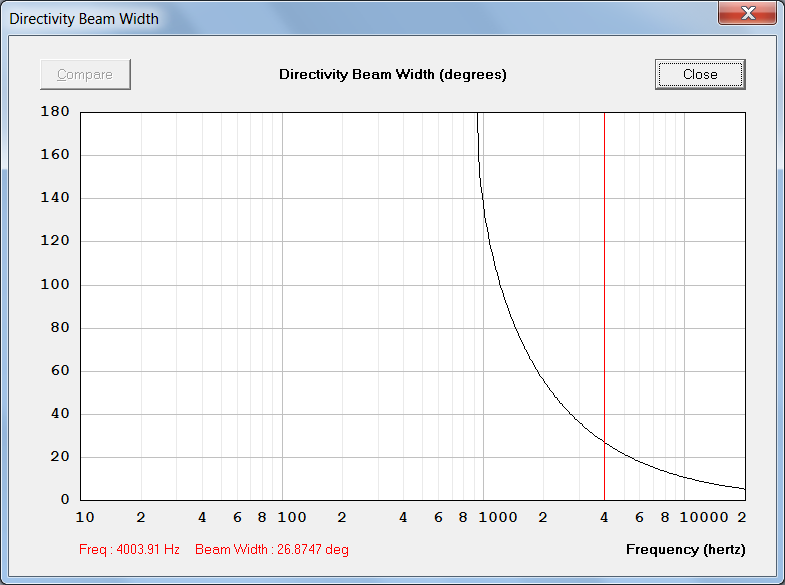Viewport: 785px width, 585px height.
Task: Click the 20 label on vertical axis
Action: click(60, 456)
